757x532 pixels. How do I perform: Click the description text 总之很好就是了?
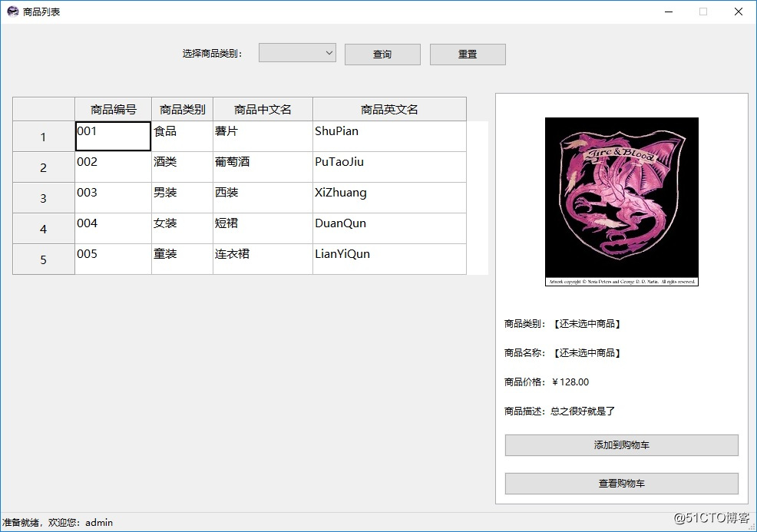[x=583, y=411]
